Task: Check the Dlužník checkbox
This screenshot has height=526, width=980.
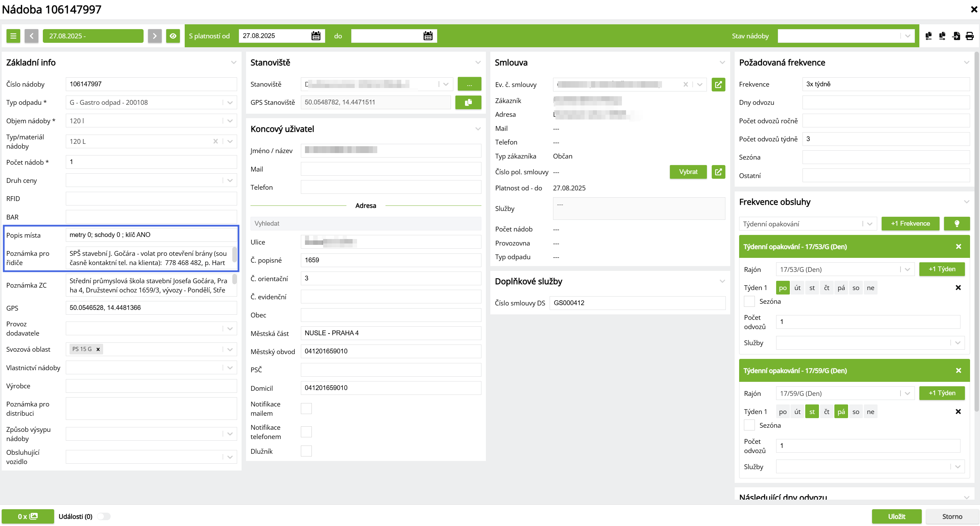Action: tap(306, 451)
